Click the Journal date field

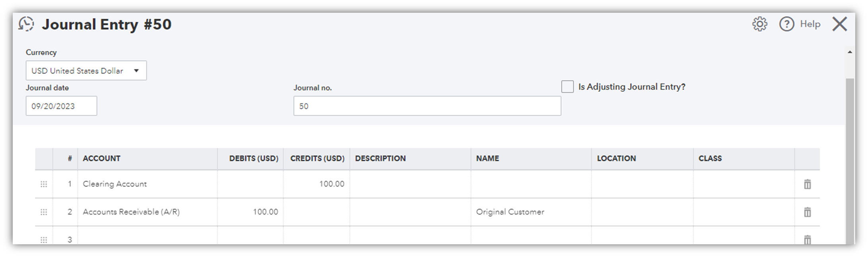[61, 106]
